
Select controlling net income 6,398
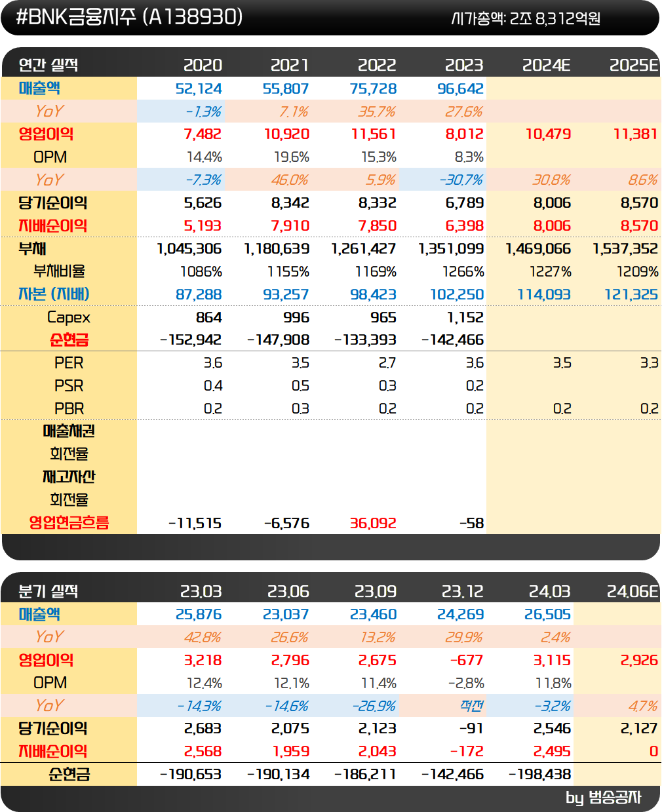tap(464, 225)
